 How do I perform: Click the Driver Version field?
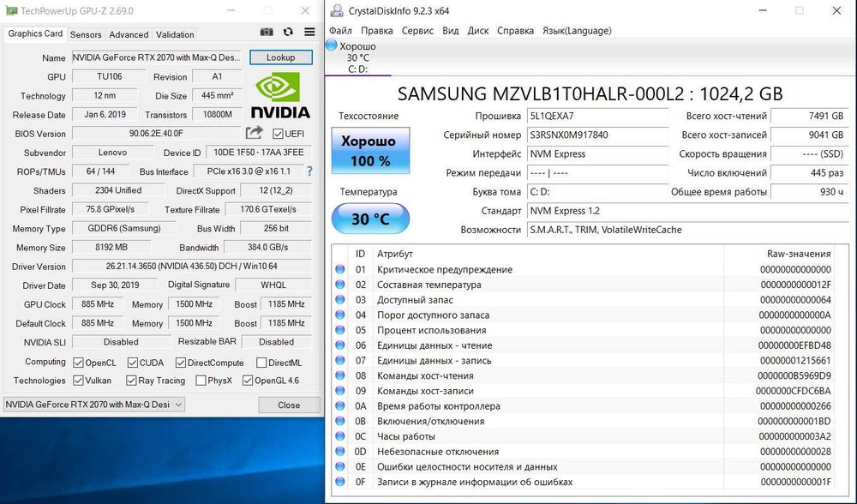pyautogui.click(x=191, y=267)
